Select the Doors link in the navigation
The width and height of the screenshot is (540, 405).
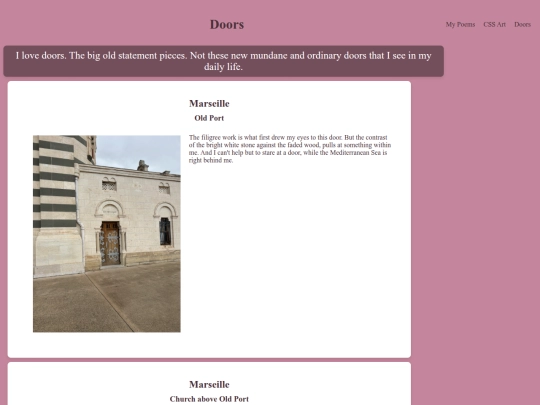click(x=522, y=24)
